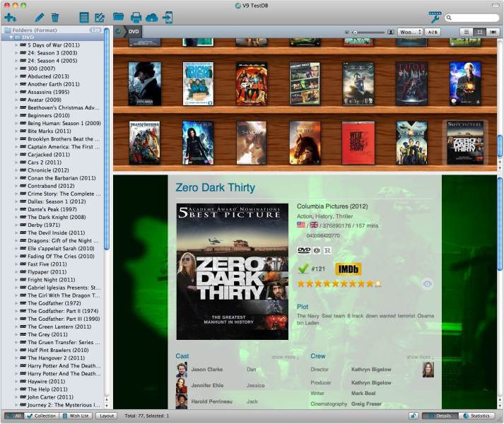Click the DVD format logo
This screenshot has width=504, height=424.
[x=304, y=250]
